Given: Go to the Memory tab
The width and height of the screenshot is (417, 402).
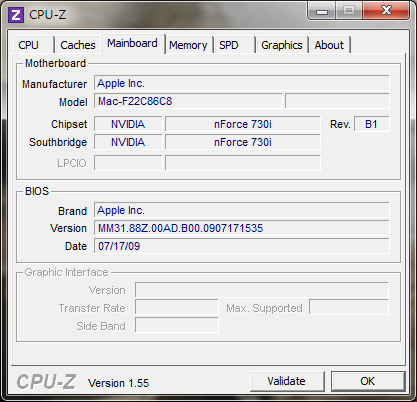Looking at the screenshot, I should (188, 45).
